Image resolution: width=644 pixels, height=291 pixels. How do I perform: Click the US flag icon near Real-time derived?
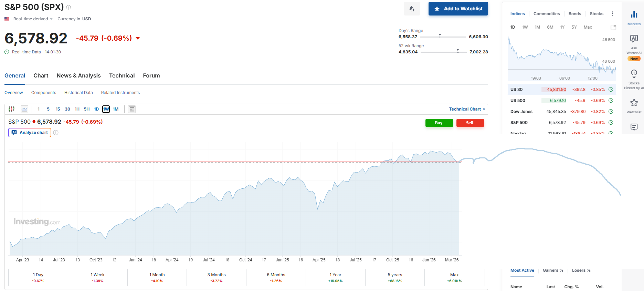7,19
